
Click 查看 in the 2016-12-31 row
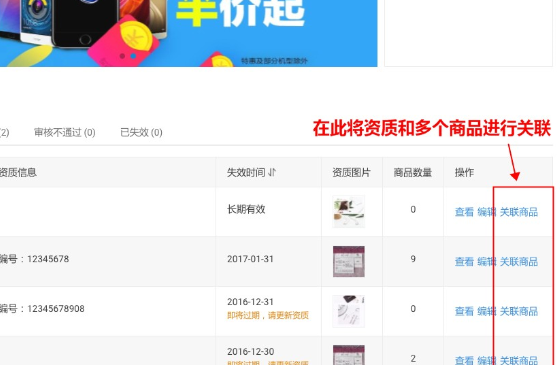pos(464,311)
